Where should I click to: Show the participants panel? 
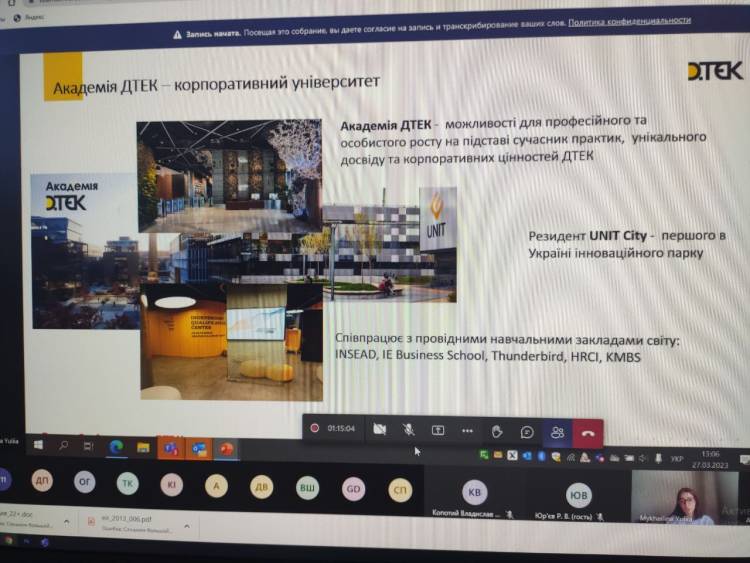coord(557,432)
